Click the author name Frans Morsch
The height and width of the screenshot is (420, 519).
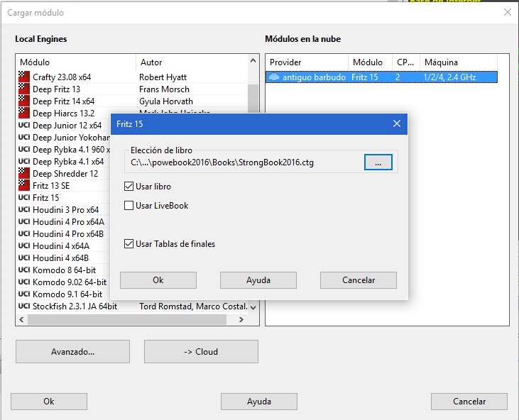point(164,89)
